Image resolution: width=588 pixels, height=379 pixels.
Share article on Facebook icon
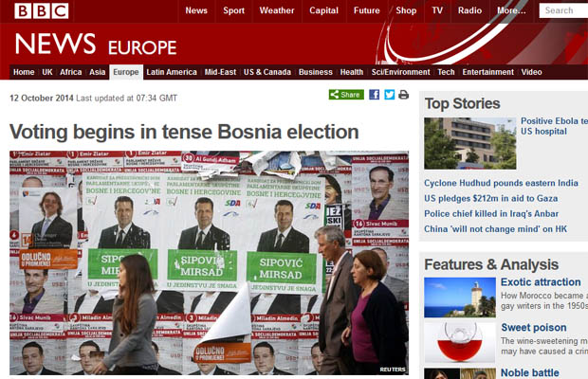point(374,95)
